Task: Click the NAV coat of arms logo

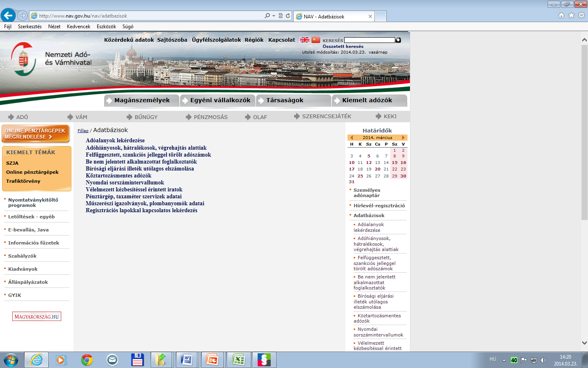Action: [x=22, y=59]
